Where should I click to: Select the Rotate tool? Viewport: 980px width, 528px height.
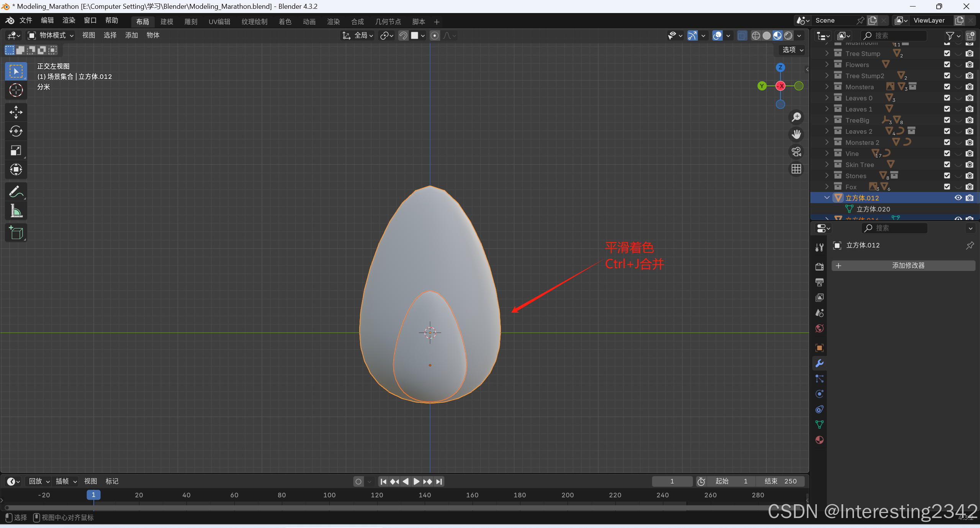[x=16, y=131]
